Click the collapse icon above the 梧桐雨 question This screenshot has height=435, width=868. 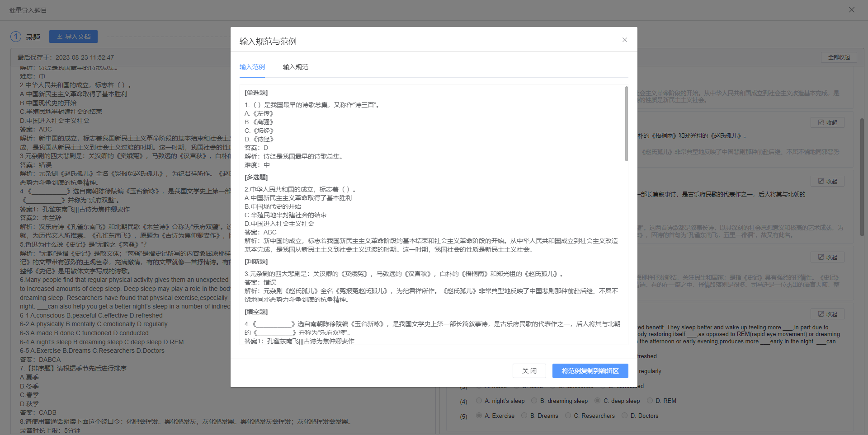pyautogui.click(x=821, y=122)
